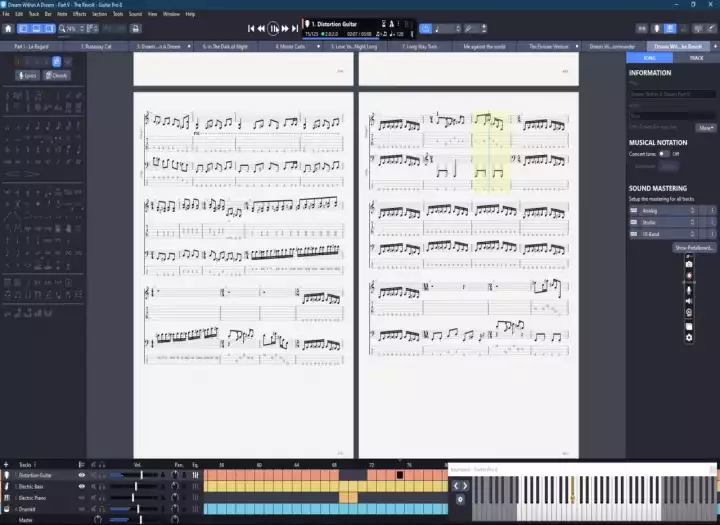This screenshot has width=720, height=525.
Task: Open the Tools menu
Action: tap(118, 14)
